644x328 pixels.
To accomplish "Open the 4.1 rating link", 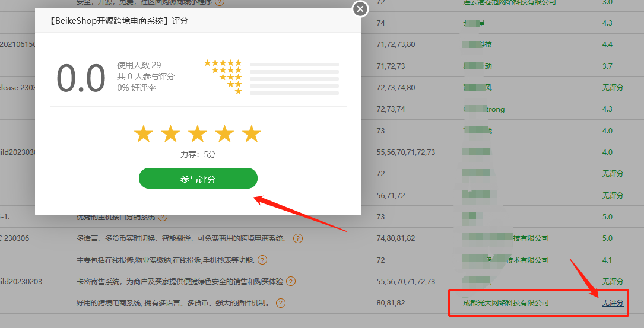I will coord(607,260).
